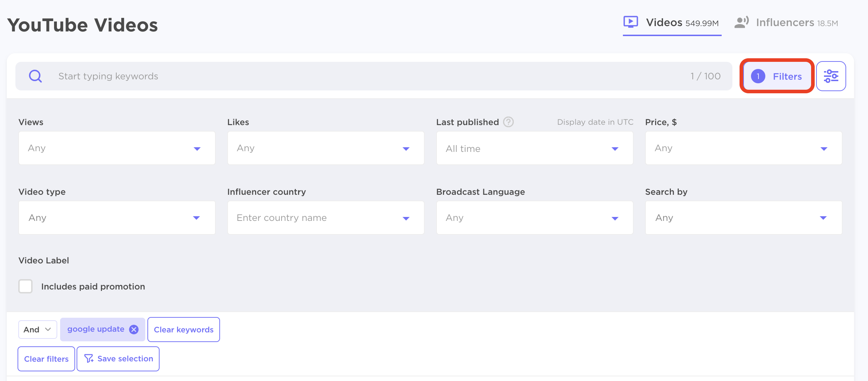Click the search magnifier icon
The height and width of the screenshot is (381, 868).
(x=35, y=76)
